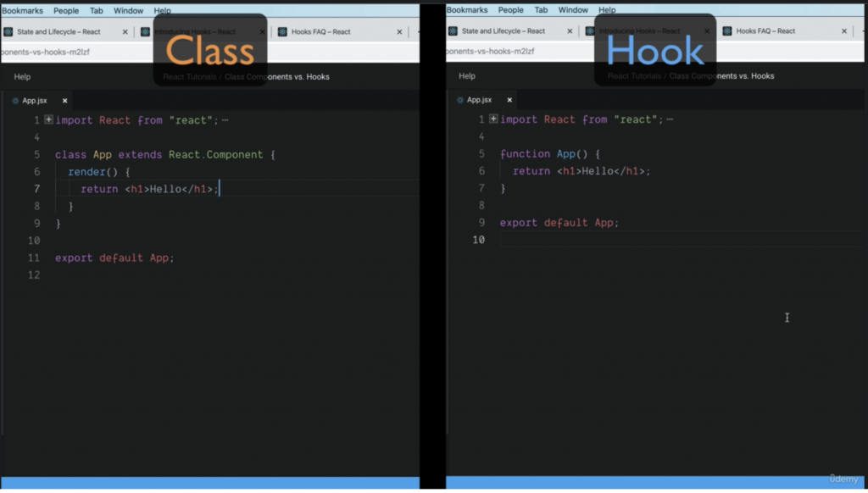Click the App.jsx file icon in the Class editor
868x493 pixels.
coord(15,101)
